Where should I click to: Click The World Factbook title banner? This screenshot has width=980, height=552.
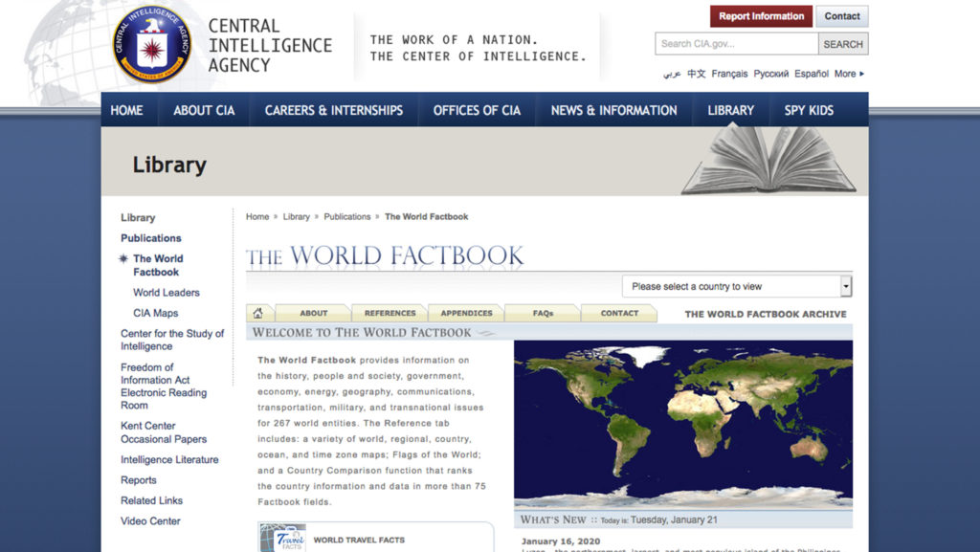[385, 256]
